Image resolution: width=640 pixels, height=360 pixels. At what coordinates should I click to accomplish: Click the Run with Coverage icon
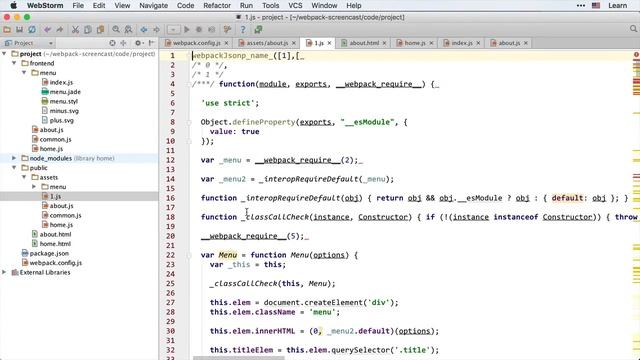point(211,29)
